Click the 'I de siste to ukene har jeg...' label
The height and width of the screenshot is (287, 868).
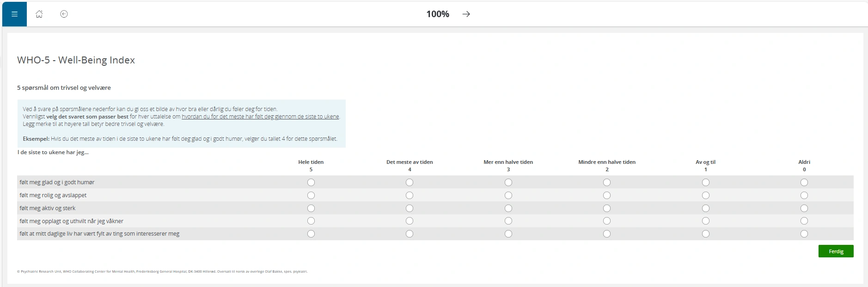53,152
